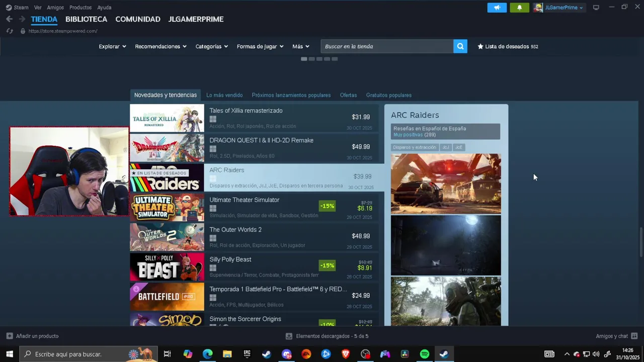The height and width of the screenshot is (362, 644).
Task: Click the Disparos y extracción tag
Action: 415,147
